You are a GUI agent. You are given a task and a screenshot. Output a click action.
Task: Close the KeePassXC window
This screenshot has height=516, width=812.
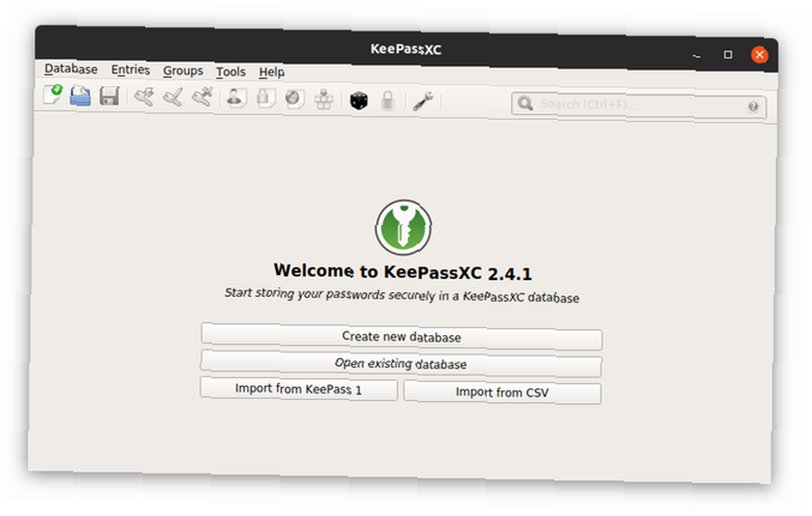pyautogui.click(x=760, y=55)
